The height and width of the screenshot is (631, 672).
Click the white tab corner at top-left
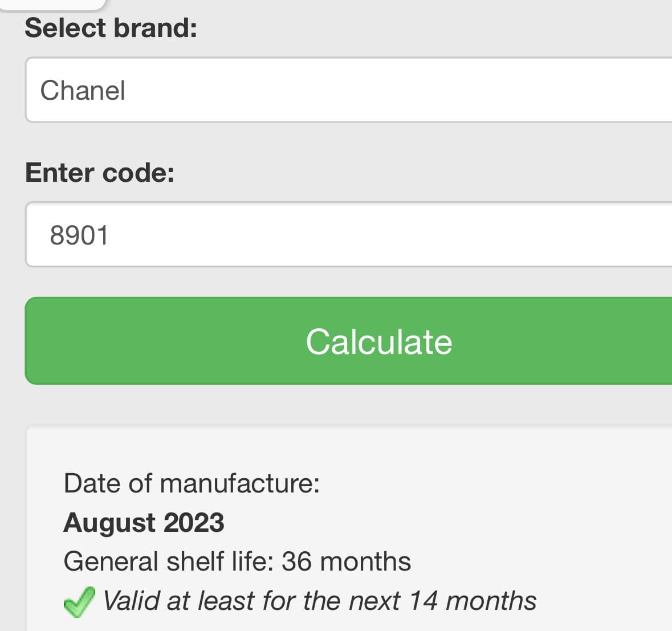(x=51, y=3)
